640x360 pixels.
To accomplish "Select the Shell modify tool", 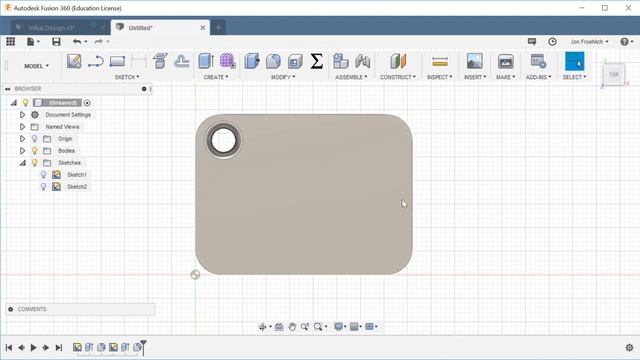I will [295, 62].
